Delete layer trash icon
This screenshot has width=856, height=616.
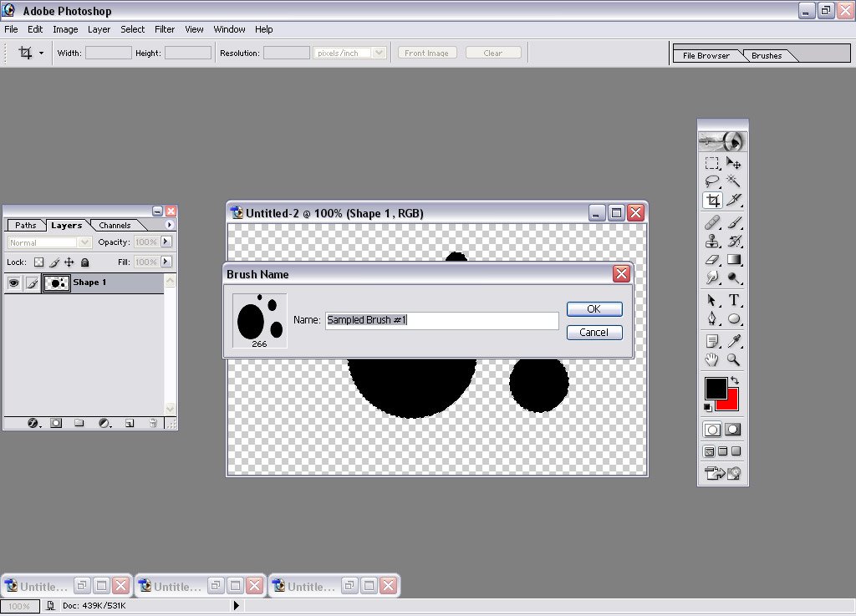tap(154, 423)
